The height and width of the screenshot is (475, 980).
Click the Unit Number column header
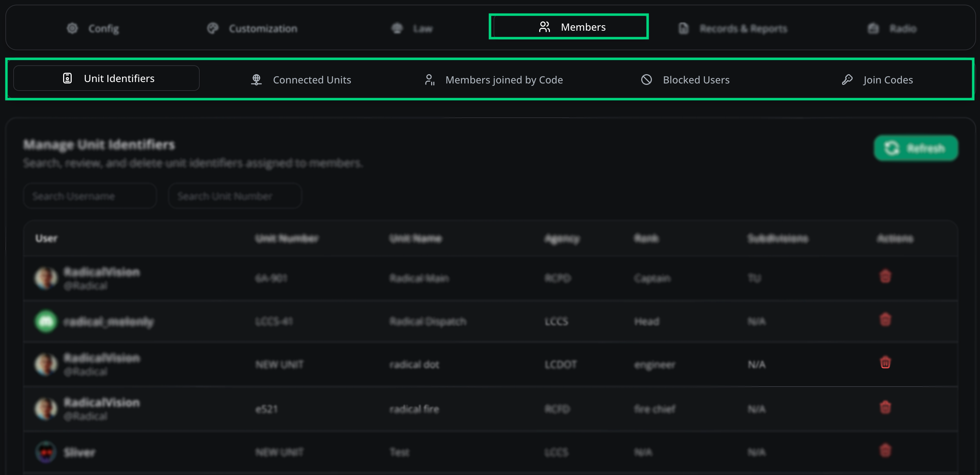[x=287, y=239]
